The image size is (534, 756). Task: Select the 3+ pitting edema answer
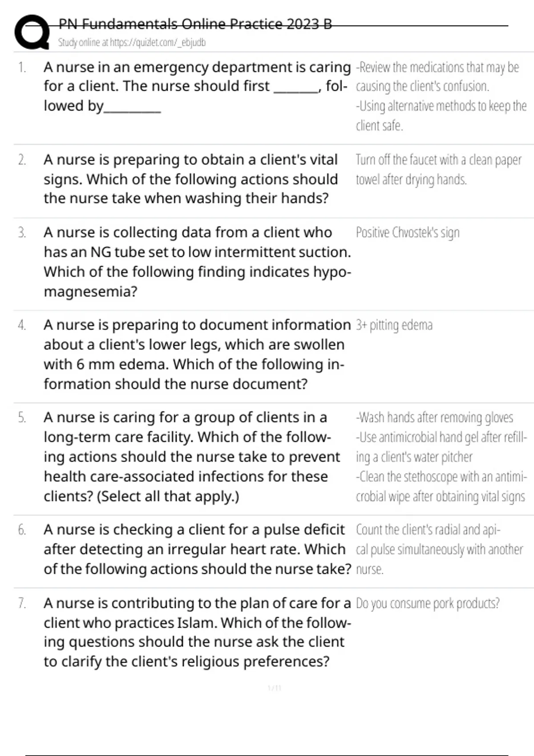394,325
